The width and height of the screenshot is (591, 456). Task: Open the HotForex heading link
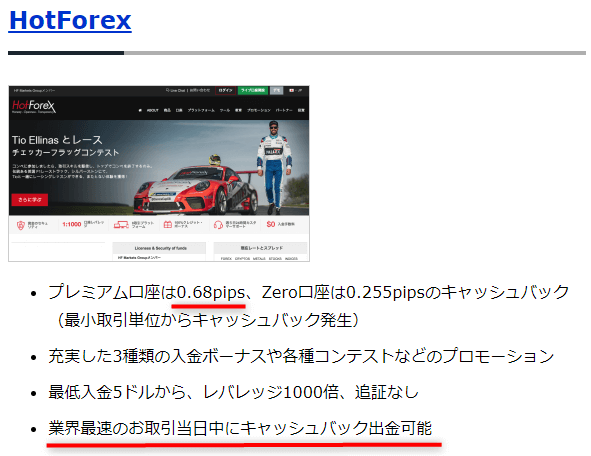70,20
